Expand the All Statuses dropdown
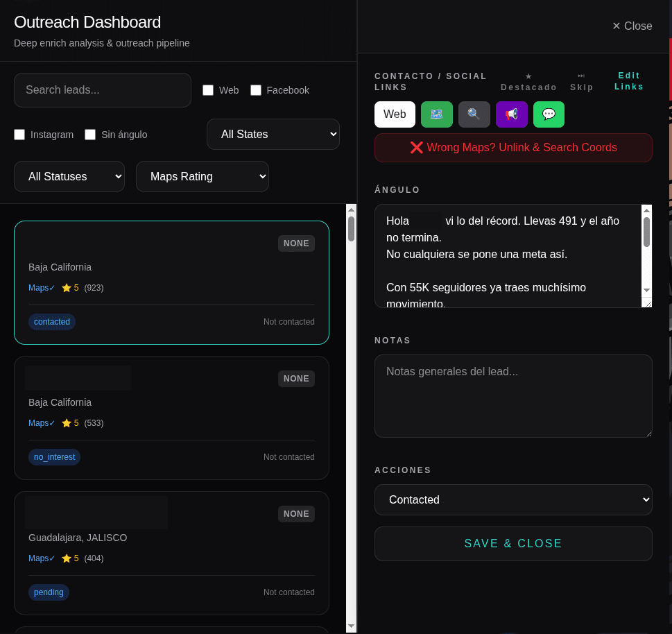672x634 pixels. pos(69,176)
